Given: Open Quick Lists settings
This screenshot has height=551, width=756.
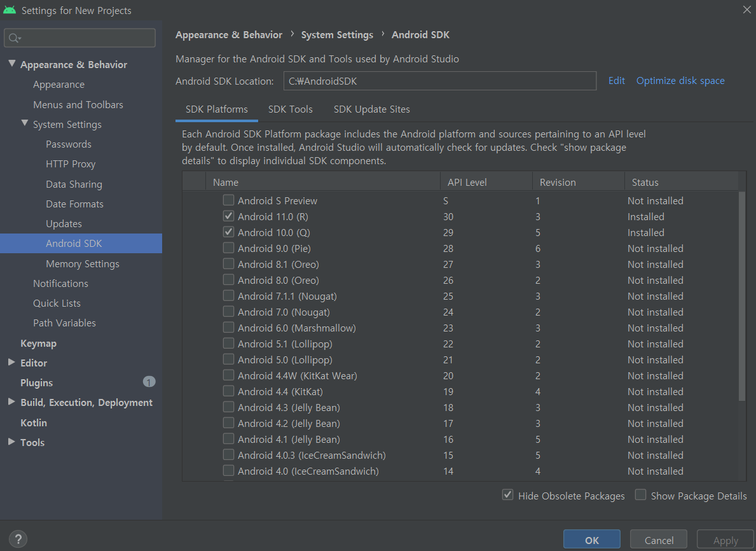Looking at the screenshot, I should pos(57,303).
